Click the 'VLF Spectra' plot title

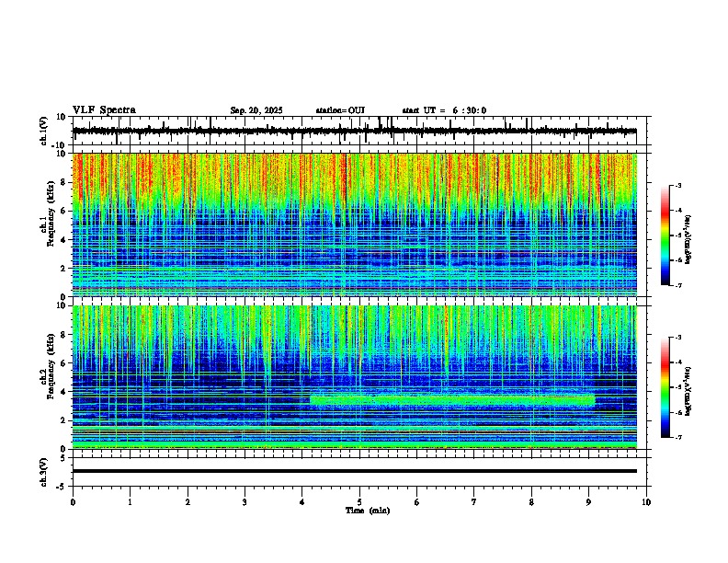(104, 110)
